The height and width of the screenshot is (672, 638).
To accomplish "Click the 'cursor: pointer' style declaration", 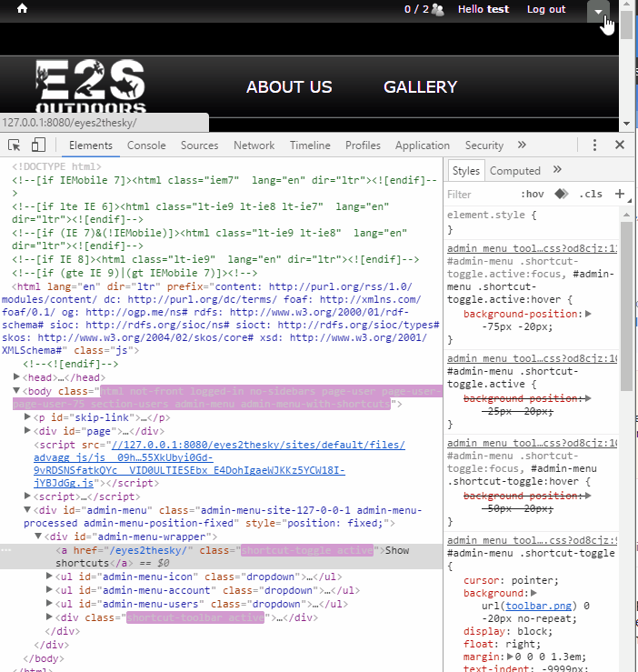I will tap(511, 580).
